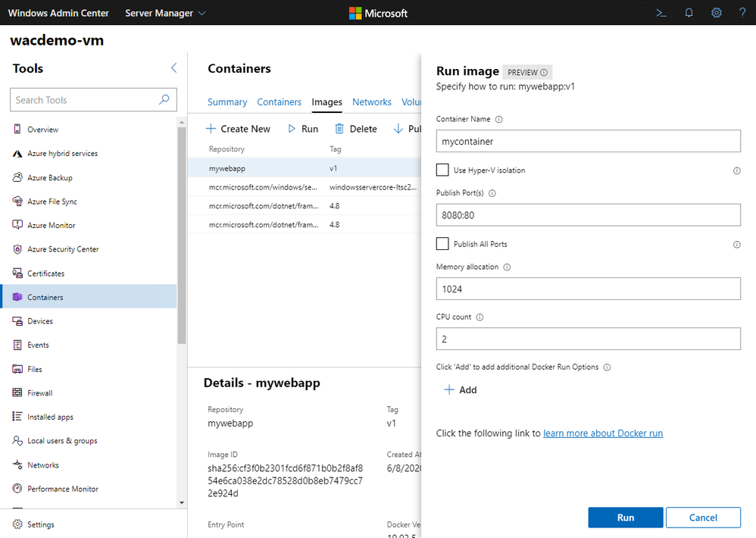Click the Tools list scrollbar up arrow
Screen dimensions: 756x538
pos(182,122)
